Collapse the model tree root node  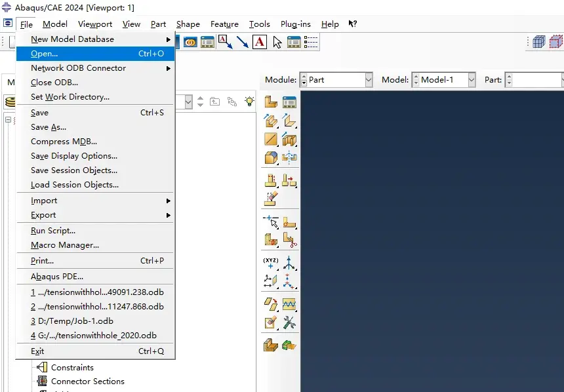(x=8, y=120)
